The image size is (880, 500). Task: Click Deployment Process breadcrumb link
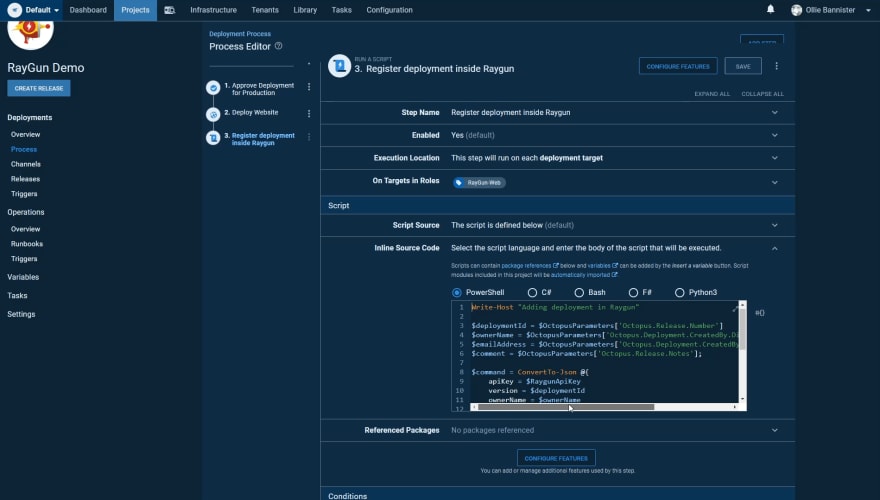pos(240,34)
